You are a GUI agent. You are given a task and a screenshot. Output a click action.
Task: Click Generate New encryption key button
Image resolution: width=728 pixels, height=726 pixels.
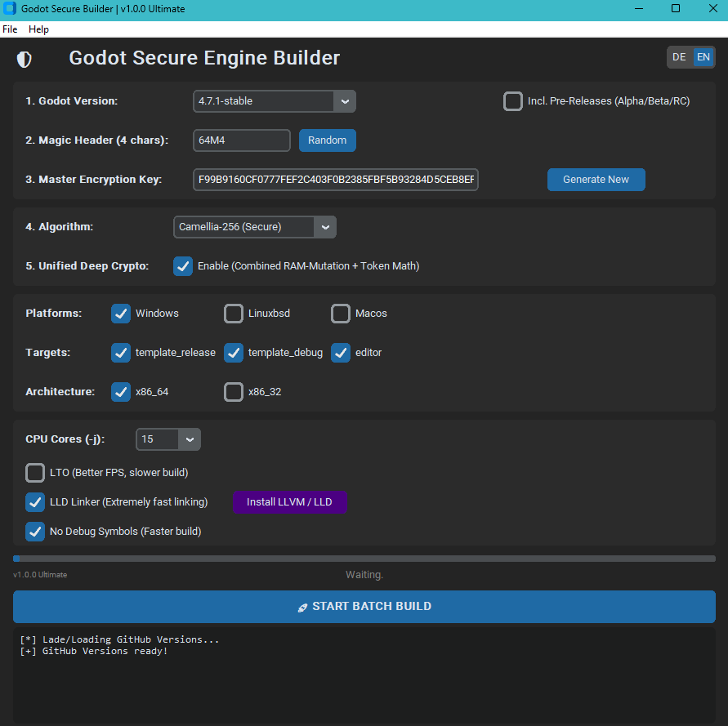(x=596, y=180)
